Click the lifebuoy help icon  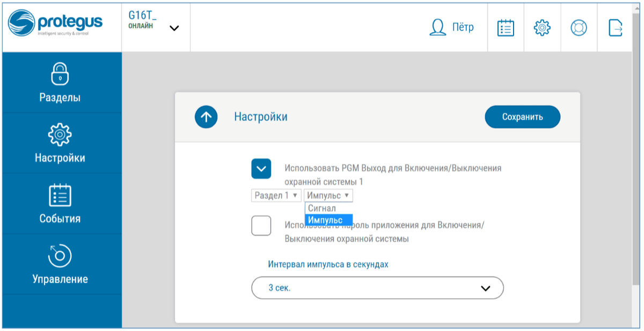579,27
